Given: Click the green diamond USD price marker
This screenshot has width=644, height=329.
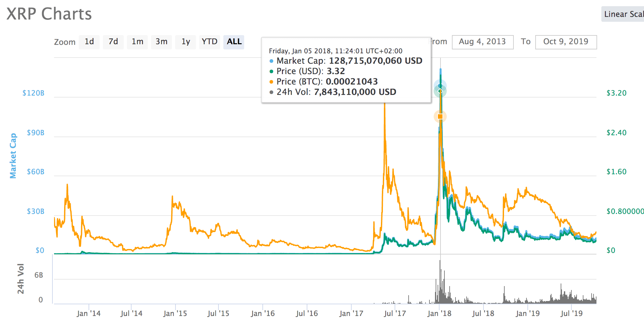Looking at the screenshot, I should pos(440,91).
